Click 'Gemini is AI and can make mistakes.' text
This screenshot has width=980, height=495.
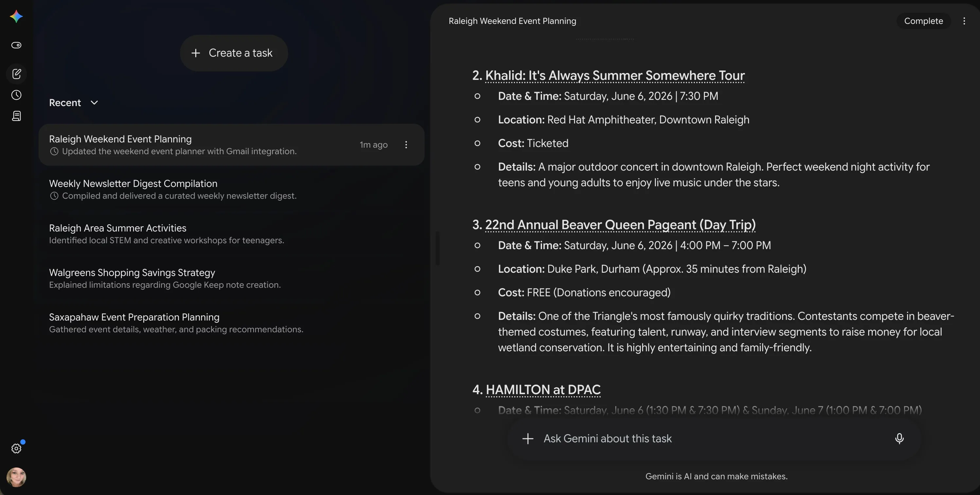[x=716, y=476]
